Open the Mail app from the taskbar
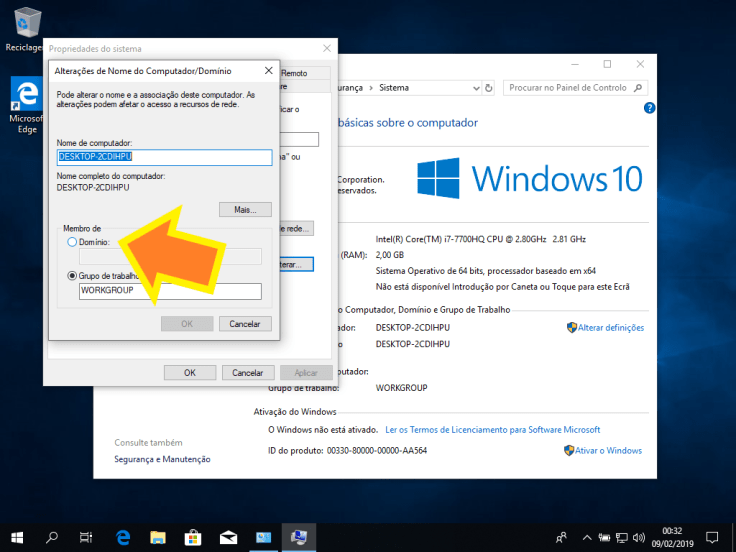 coord(228,537)
